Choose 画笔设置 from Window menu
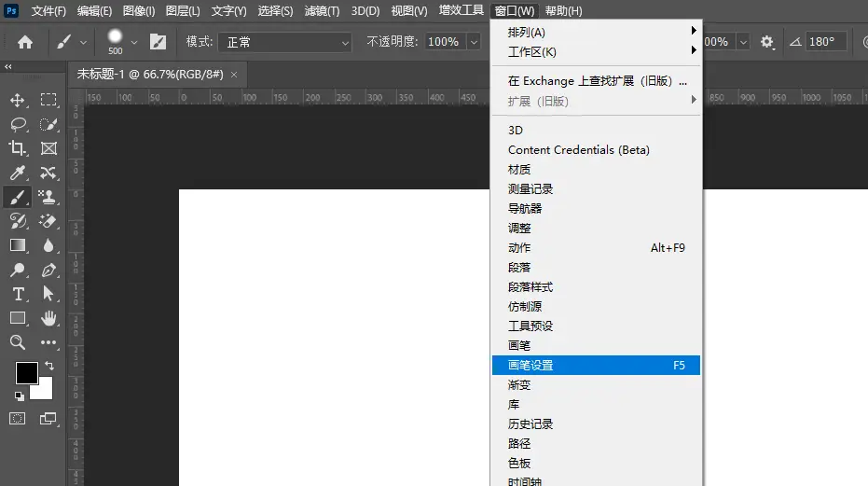 pyautogui.click(x=596, y=365)
